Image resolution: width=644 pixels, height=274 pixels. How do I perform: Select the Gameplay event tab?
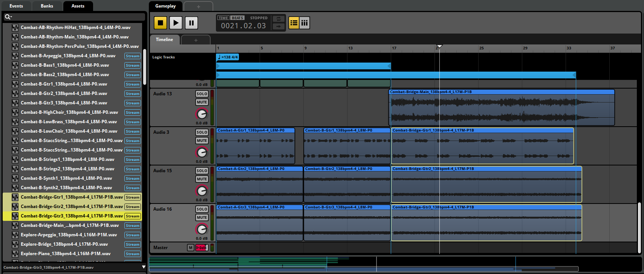pos(165,6)
